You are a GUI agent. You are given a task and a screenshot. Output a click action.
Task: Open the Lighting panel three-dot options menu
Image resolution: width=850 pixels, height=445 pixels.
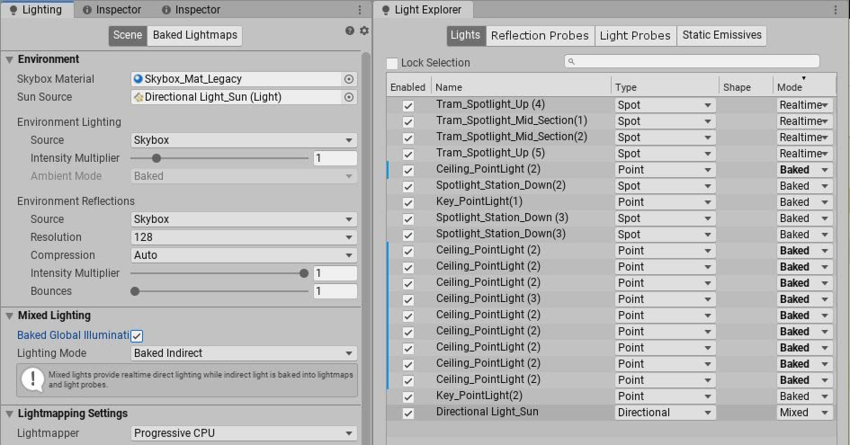[x=360, y=10]
